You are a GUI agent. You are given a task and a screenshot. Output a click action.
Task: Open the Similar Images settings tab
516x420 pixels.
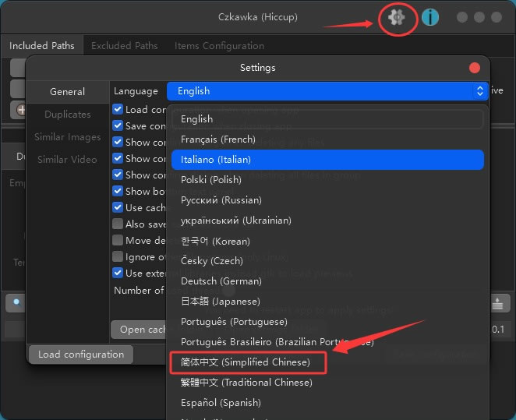tap(67, 137)
